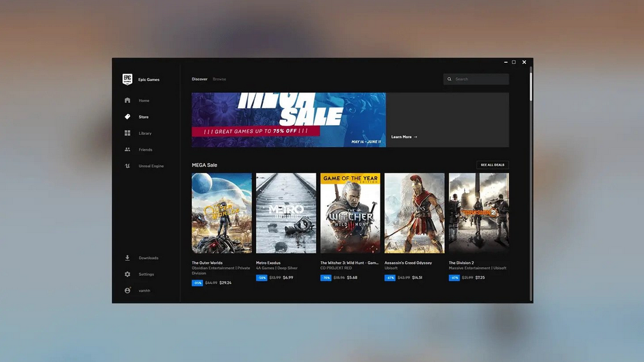
Task: Select the Store tag icon
Action: pyautogui.click(x=127, y=116)
